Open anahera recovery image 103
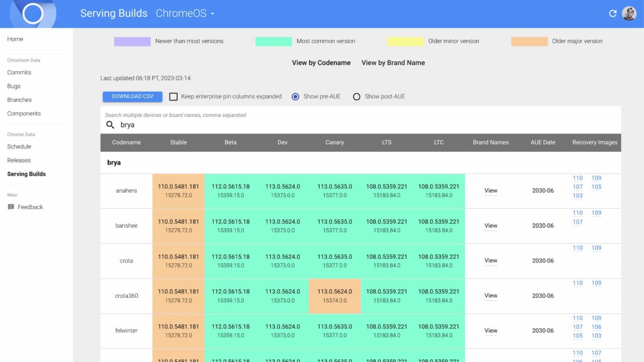Screen dimensions: 644x362 (578, 196)
